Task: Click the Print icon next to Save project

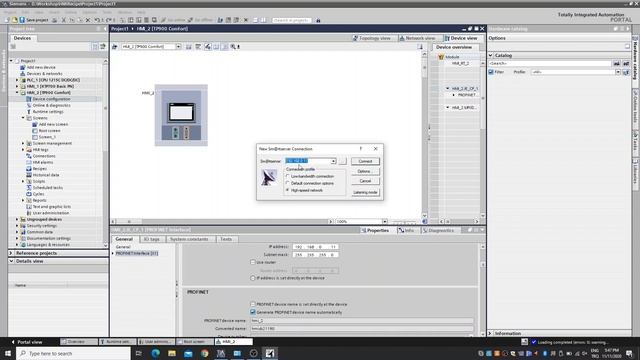Action: (x=54, y=20)
